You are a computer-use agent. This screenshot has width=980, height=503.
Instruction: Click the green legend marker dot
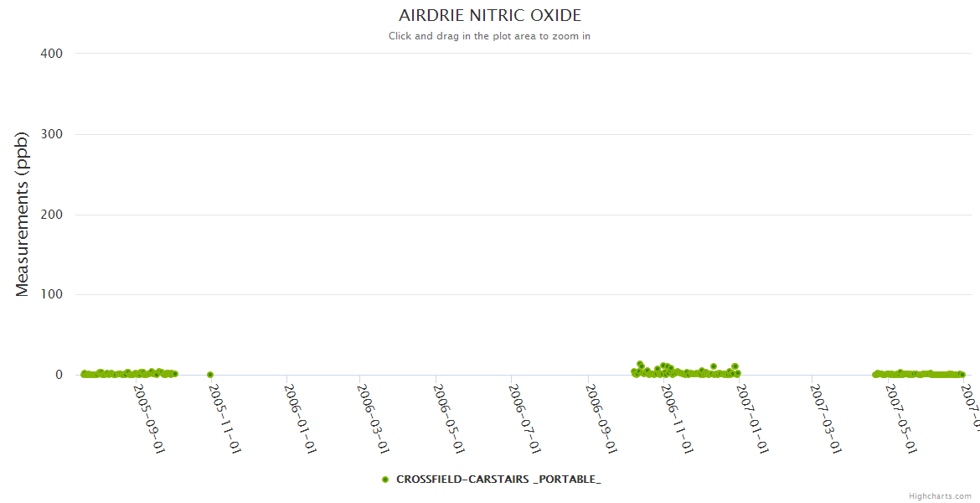(385, 480)
